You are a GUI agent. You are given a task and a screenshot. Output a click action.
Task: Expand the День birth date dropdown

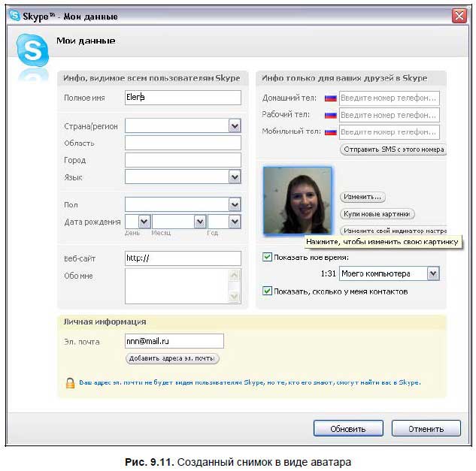(144, 222)
